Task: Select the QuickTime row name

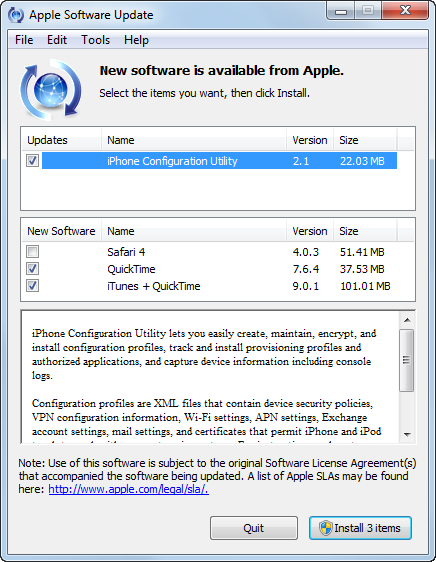Action: pyautogui.click(x=131, y=269)
